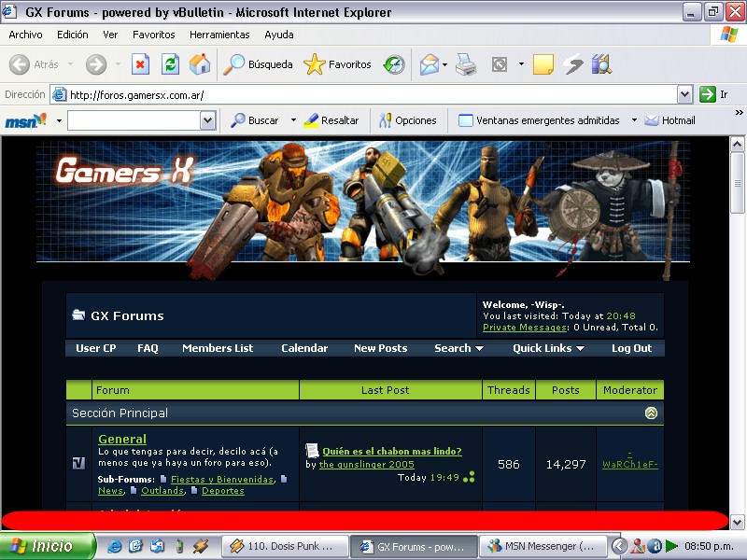
Task: Open 'Quién es el chabon mas lindo?' thread
Action: [392, 451]
